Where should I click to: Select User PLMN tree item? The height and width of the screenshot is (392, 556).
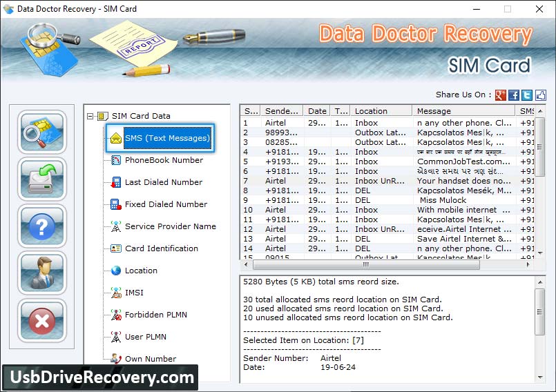pyautogui.click(x=145, y=337)
